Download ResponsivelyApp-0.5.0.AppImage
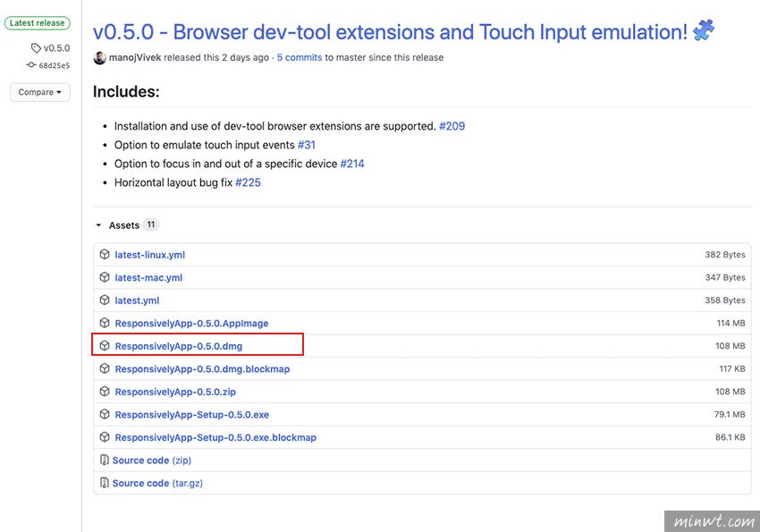This screenshot has height=532, width=760. click(x=191, y=323)
